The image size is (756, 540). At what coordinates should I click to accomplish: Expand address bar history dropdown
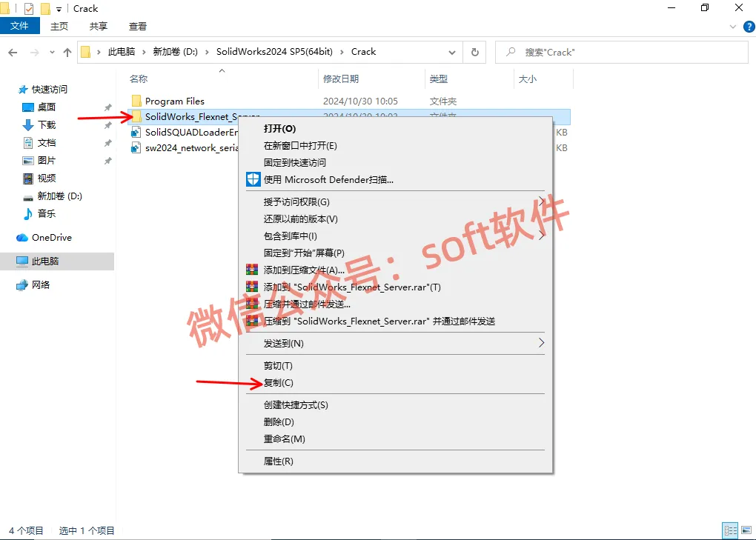click(x=452, y=52)
